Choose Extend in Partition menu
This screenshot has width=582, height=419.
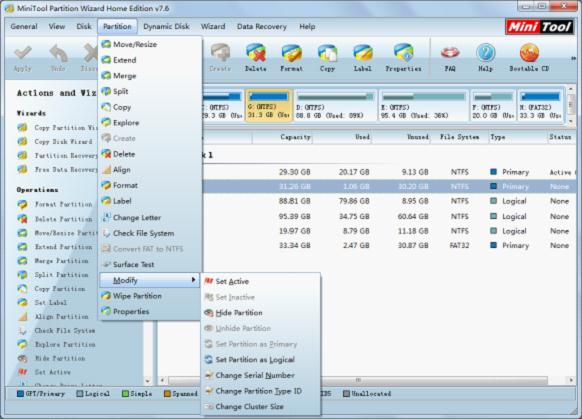(150, 60)
